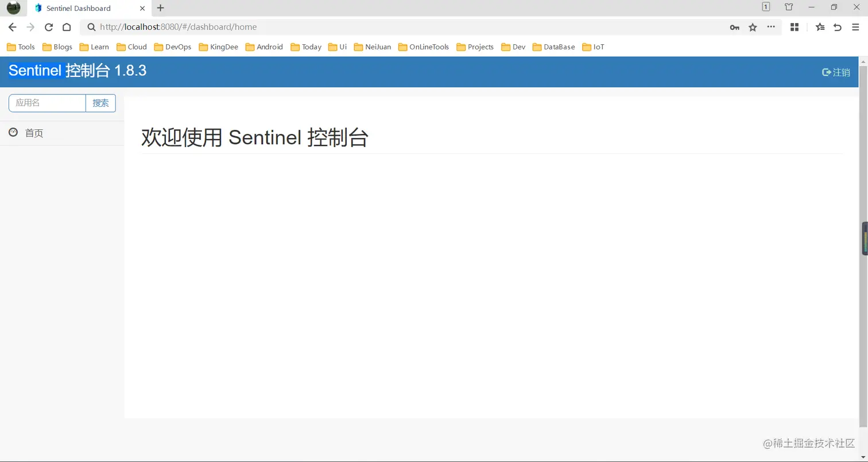The height and width of the screenshot is (462, 868).
Task: Open the Learn bookmark folder
Action: pyautogui.click(x=94, y=47)
